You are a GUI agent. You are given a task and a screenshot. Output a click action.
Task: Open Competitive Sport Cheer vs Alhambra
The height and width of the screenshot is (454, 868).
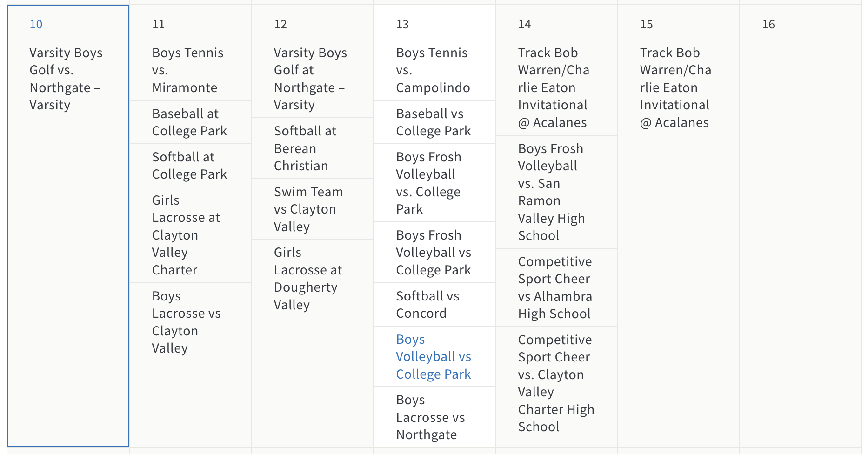(x=555, y=287)
